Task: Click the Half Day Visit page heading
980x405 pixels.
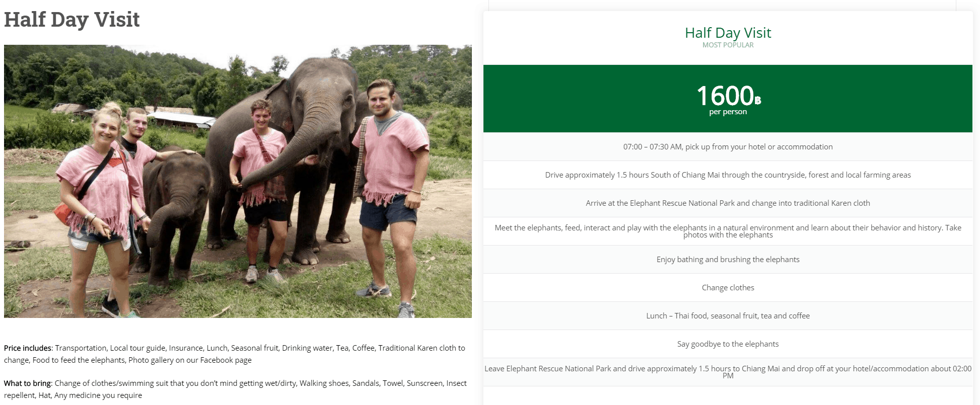Action: tap(72, 20)
